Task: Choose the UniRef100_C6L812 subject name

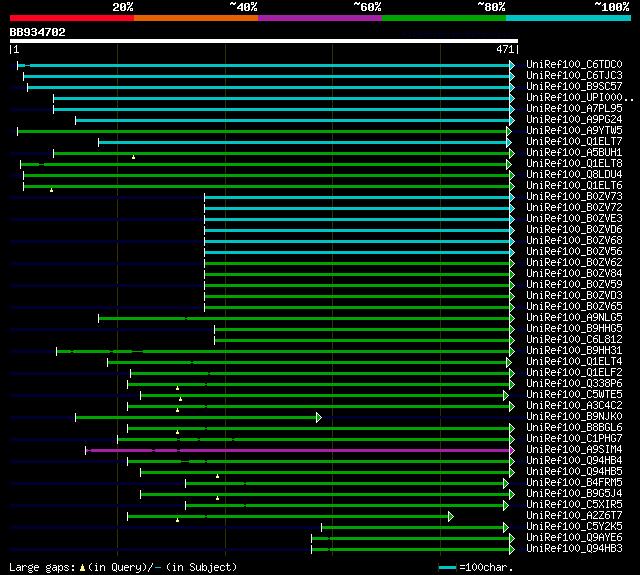Action: (x=574, y=340)
